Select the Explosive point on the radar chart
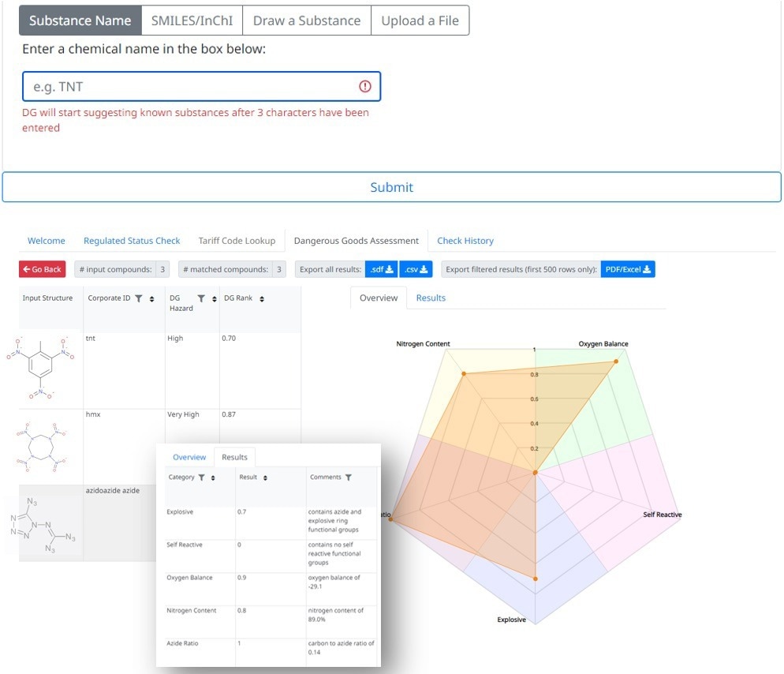This screenshot has height=674, width=784. pyautogui.click(x=536, y=578)
